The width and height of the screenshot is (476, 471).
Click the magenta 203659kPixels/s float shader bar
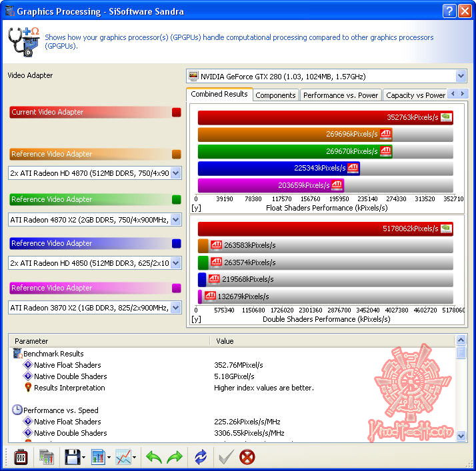pos(271,185)
